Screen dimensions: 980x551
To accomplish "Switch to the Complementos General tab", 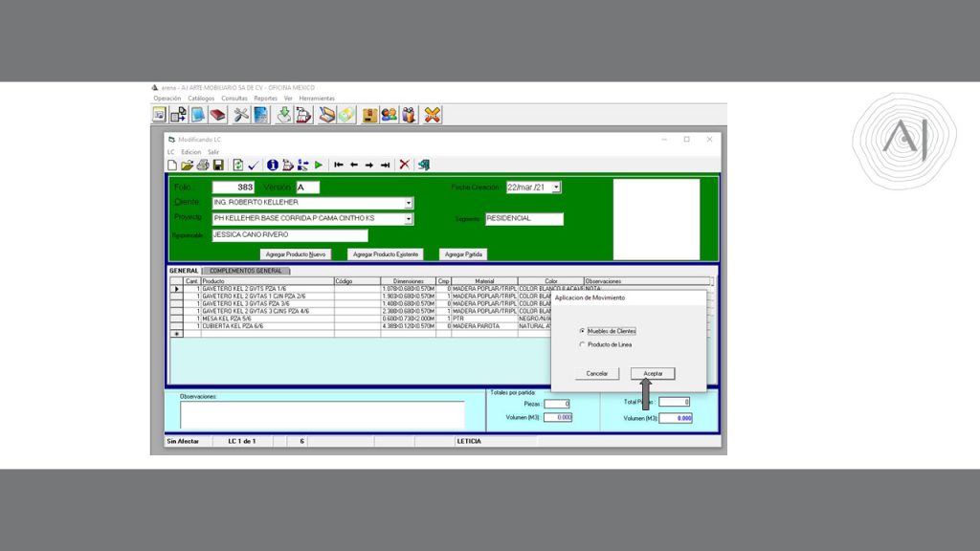I will [242, 271].
